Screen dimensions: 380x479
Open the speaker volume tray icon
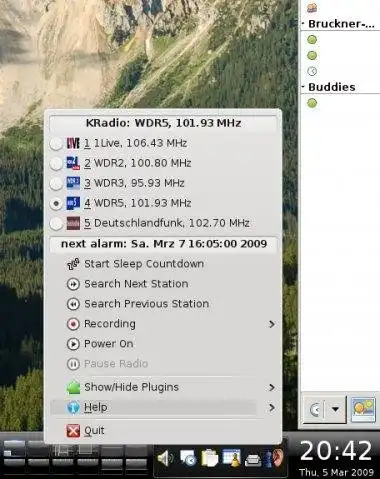click(x=165, y=458)
